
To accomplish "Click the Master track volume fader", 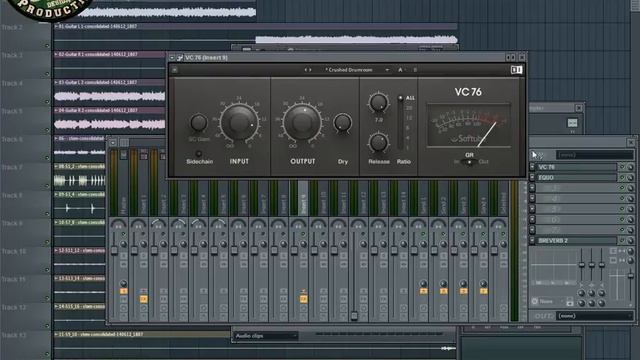I will pos(114,250).
